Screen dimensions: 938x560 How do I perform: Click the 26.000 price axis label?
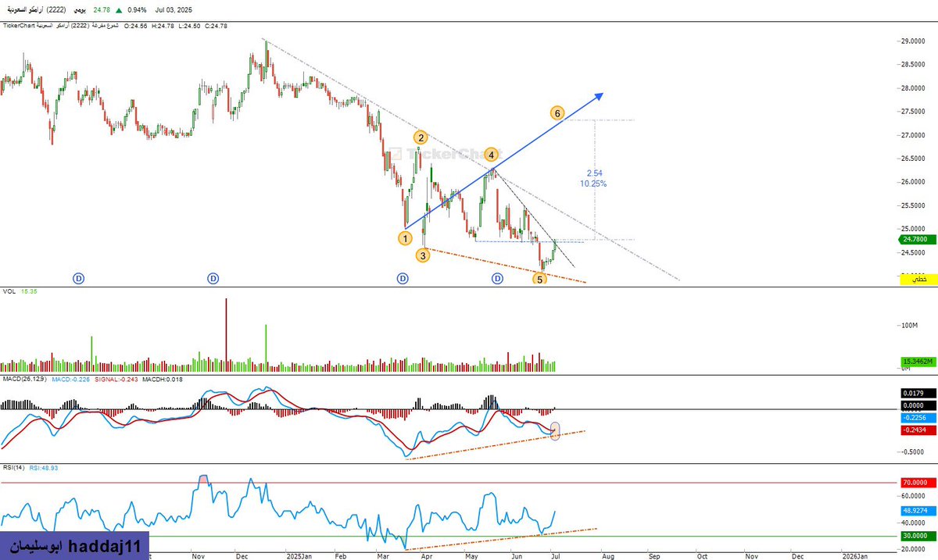[x=913, y=182]
